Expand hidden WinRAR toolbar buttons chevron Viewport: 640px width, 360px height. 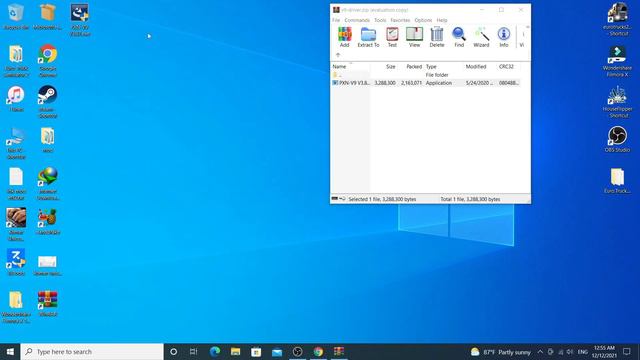coord(527,27)
